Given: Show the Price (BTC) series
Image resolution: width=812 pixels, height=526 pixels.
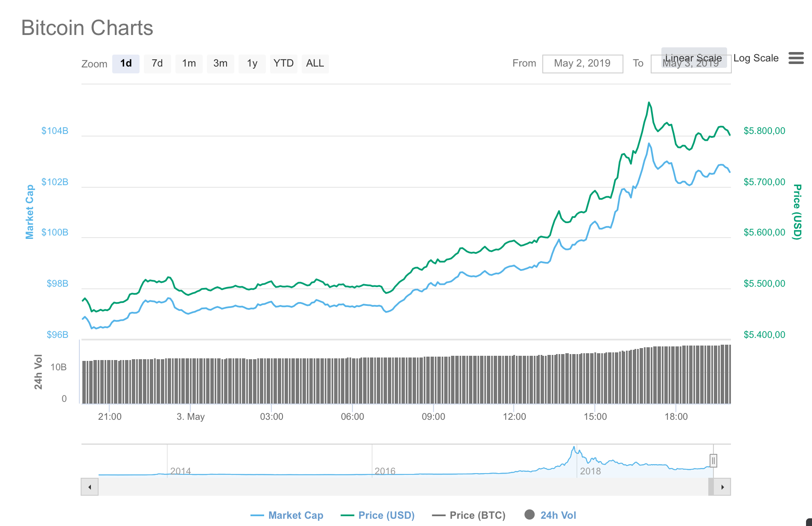Looking at the screenshot, I should point(469,515).
